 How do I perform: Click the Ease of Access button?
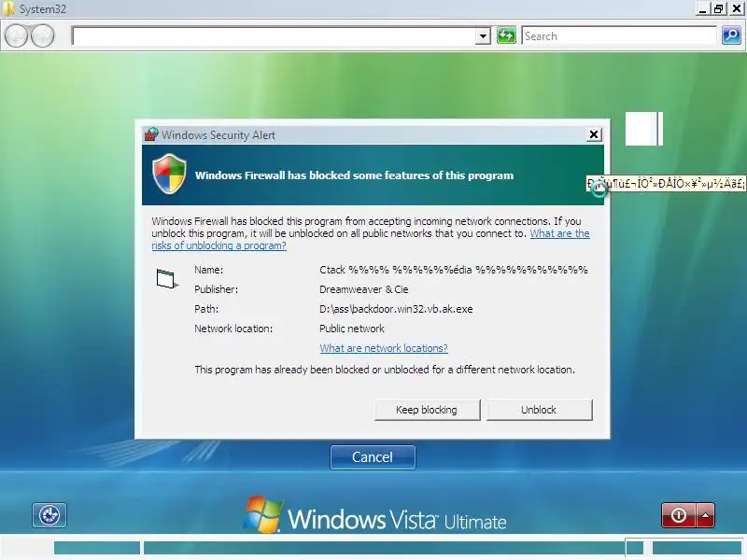pyautogui.click(x=49, y=515)
